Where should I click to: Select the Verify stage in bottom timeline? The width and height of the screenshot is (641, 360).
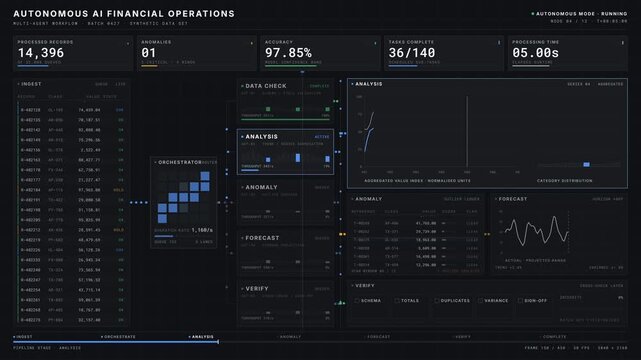point(462,337)
